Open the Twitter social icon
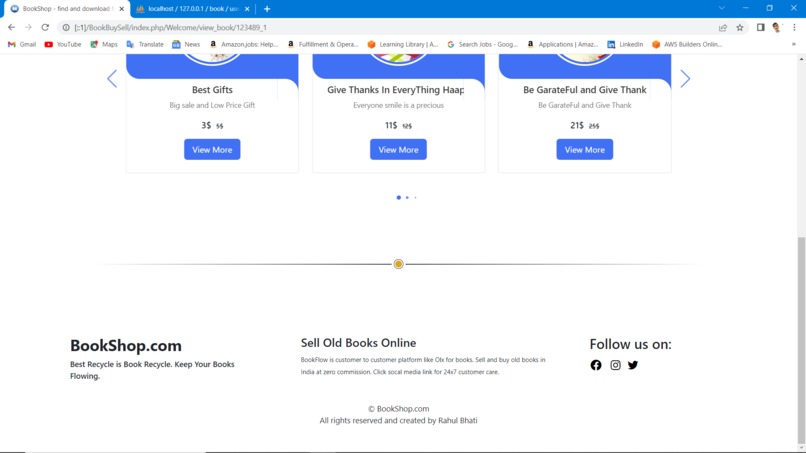The height and width of the screenshot is (453, 806). (x=633, y=365)
